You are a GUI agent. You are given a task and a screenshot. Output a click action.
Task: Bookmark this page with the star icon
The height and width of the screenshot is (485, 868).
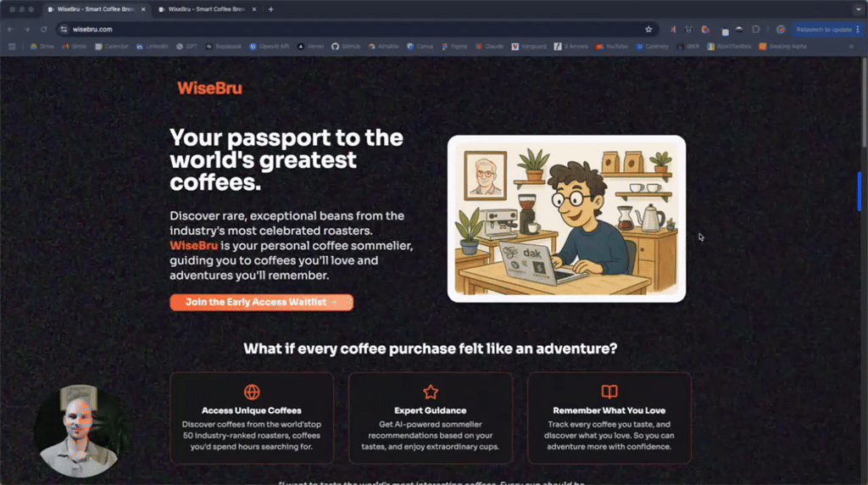pyautogui.click(x=648, y=30)
